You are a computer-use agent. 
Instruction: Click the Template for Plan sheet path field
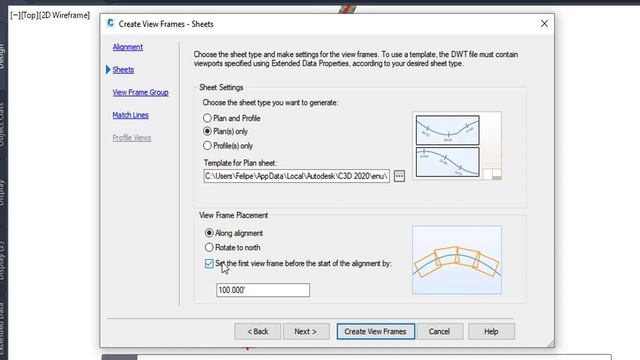point(296,176)
